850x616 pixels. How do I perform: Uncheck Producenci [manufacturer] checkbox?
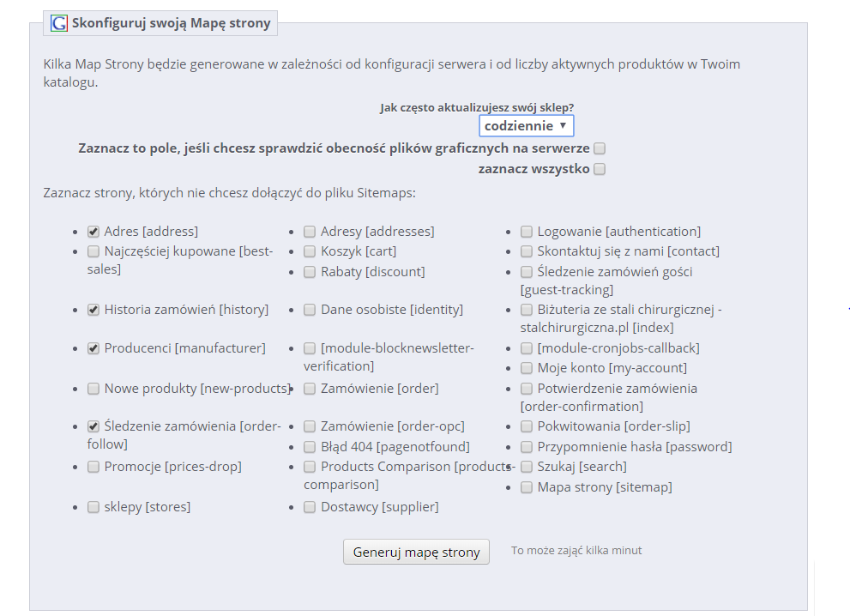pos(93,348)
